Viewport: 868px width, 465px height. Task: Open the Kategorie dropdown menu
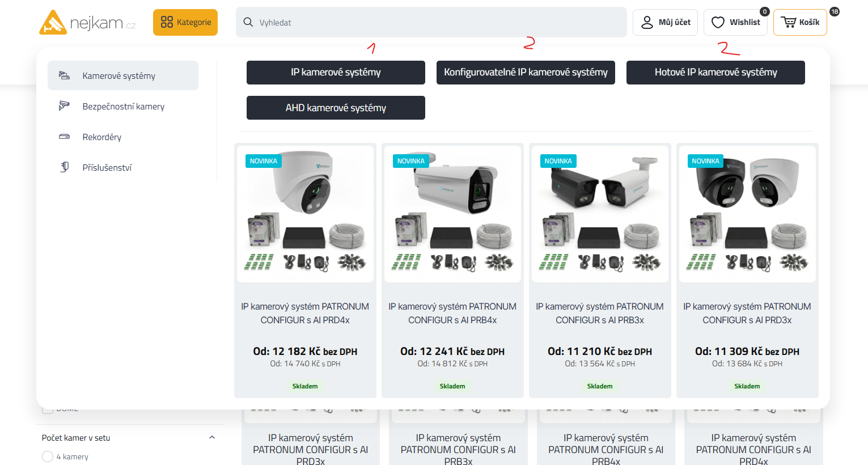(x=185, y=22)
